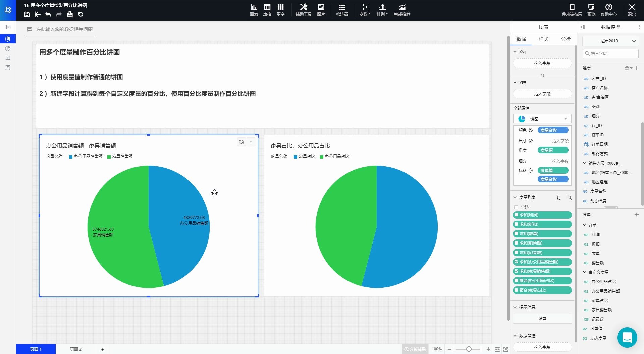Open the 图表 chart tool

pos(254,10)
